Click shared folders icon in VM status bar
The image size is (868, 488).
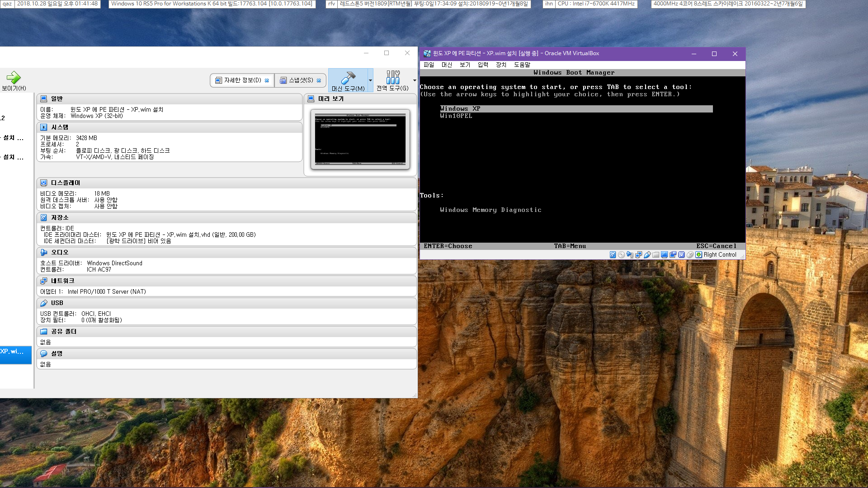[x=656, y=255]
